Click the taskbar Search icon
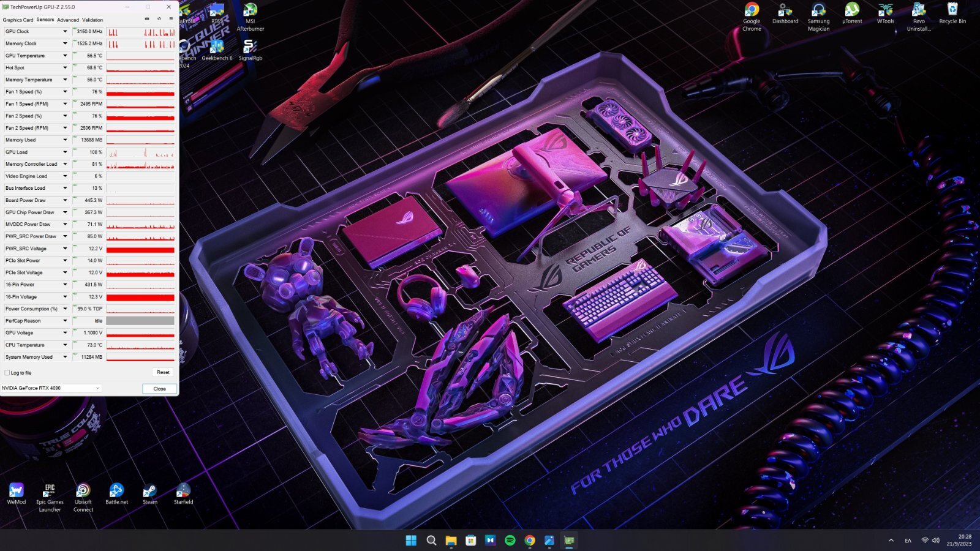This screenshot has width=980, height=551. (x=431, y=540)
